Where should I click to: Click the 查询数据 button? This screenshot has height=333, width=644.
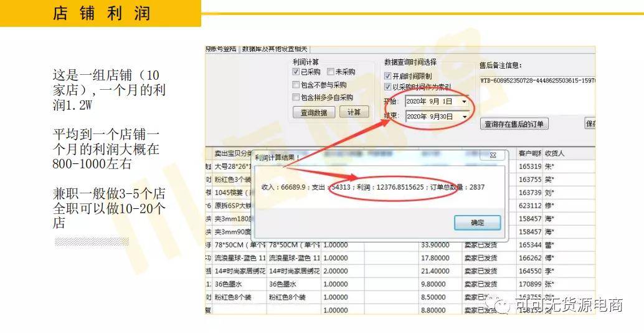(x=314, y=112)
